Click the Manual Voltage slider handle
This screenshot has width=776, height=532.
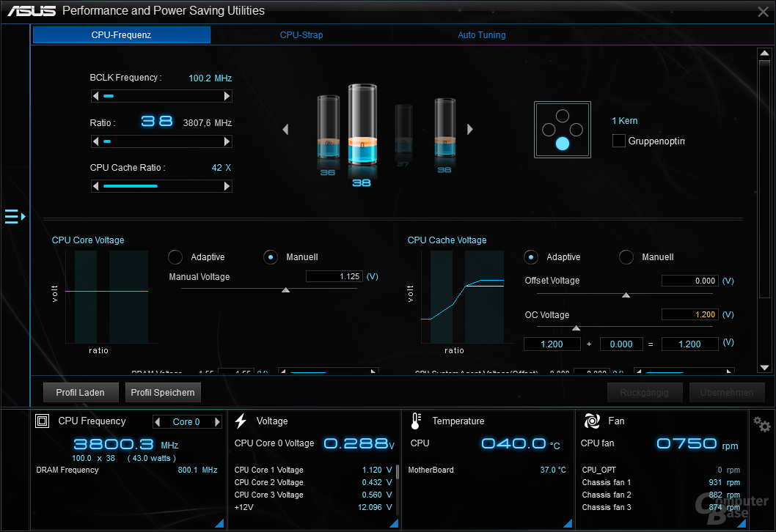[286, 290]
